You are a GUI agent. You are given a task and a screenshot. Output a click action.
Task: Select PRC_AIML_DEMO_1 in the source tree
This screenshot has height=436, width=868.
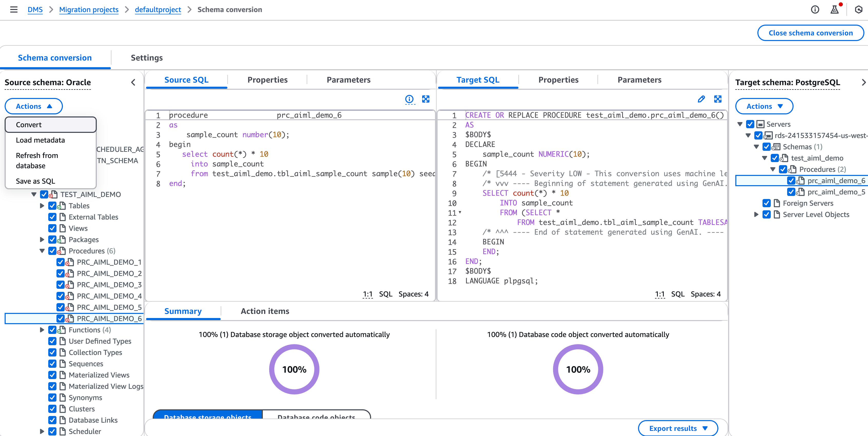[x=109, y=262]
